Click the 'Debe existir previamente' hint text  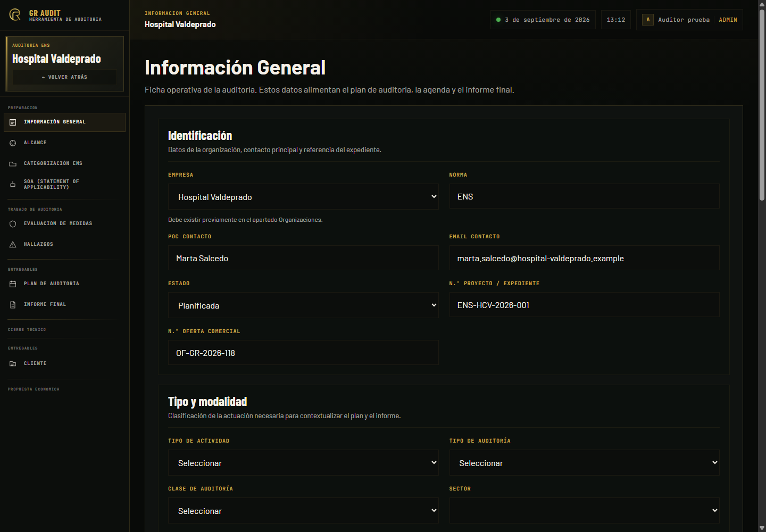coord(245,220)
